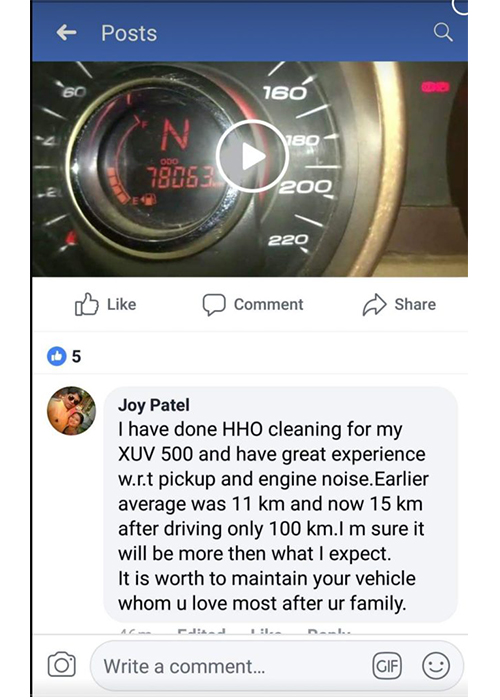Tap the thumbs-up icon under the video
The height and width of the screenshot is (700, 500).
click(x=86, y=304)
